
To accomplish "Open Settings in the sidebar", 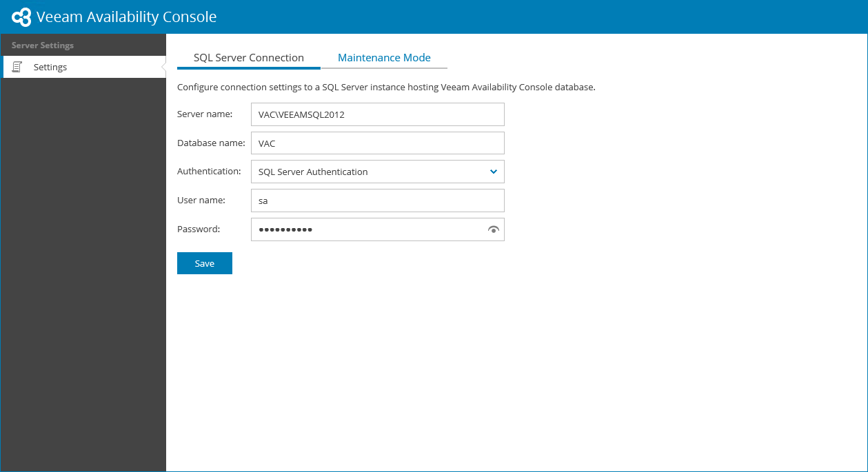I will click(x=83, y=67).
